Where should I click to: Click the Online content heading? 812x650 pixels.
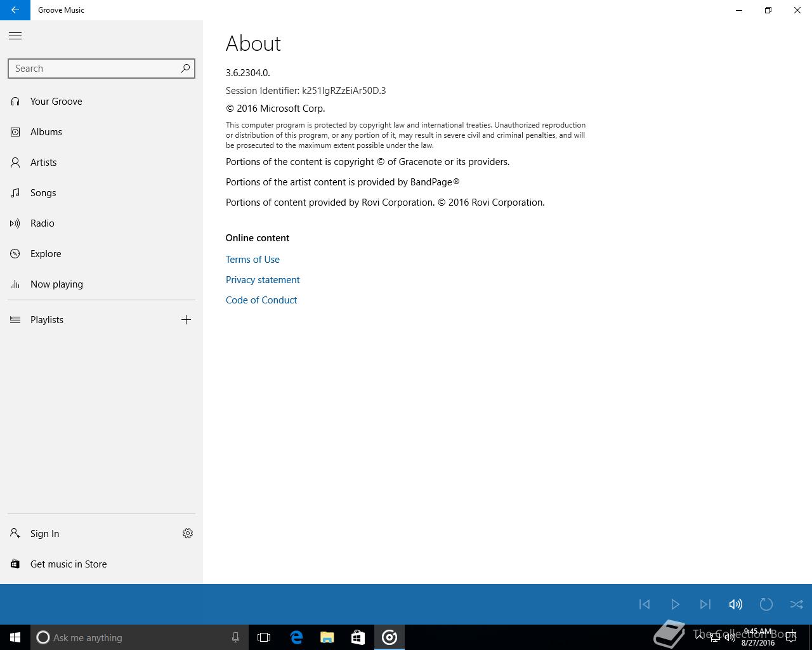click(258, 238)
